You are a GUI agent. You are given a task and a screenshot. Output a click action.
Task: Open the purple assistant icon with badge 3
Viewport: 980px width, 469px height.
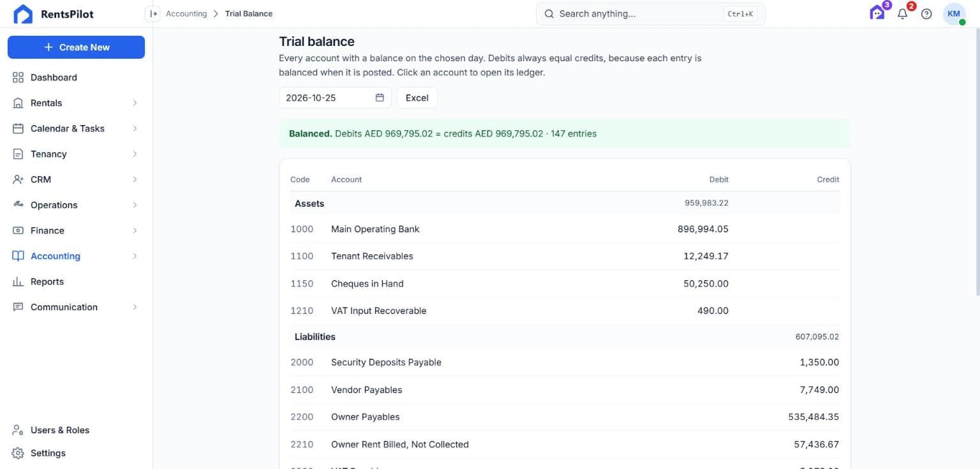click(877, 13)
